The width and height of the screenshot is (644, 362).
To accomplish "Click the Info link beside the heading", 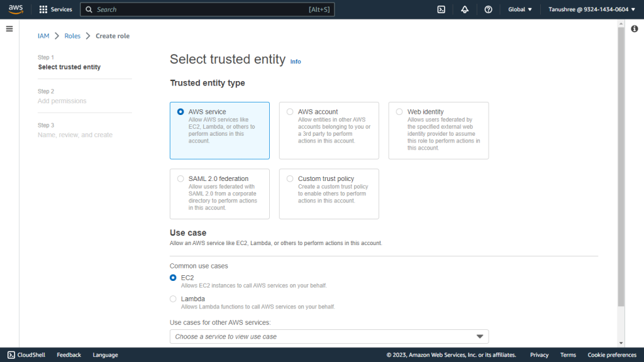I will 296,62.
